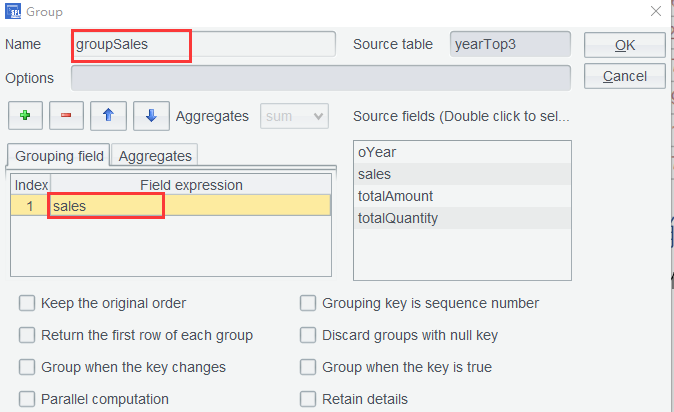Toggle Discard groups with null key
The width and height of the screenshot is (674, 412).
(309, 335)
